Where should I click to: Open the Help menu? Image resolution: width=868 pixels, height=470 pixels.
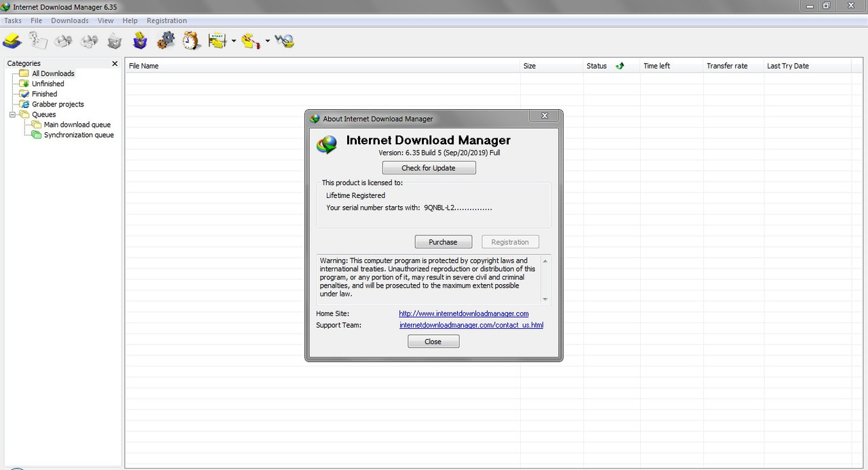click(x=130, y=20)
